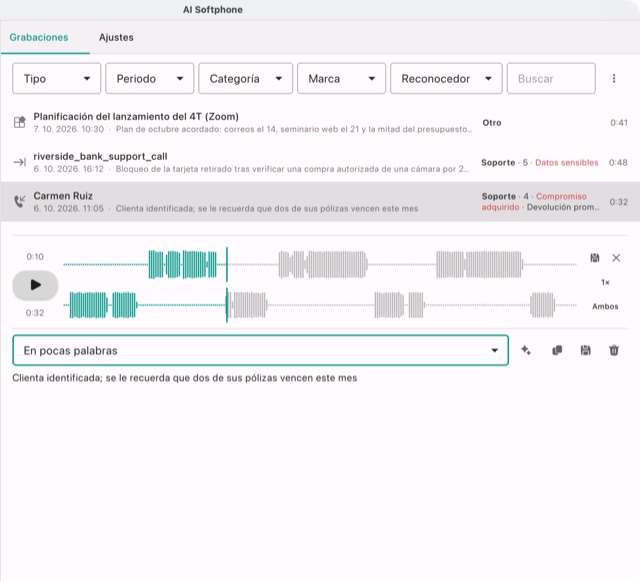Click the Zoom meeting recording type icon
The height and width of the screenshot is (581, 640).
[20, 122]
